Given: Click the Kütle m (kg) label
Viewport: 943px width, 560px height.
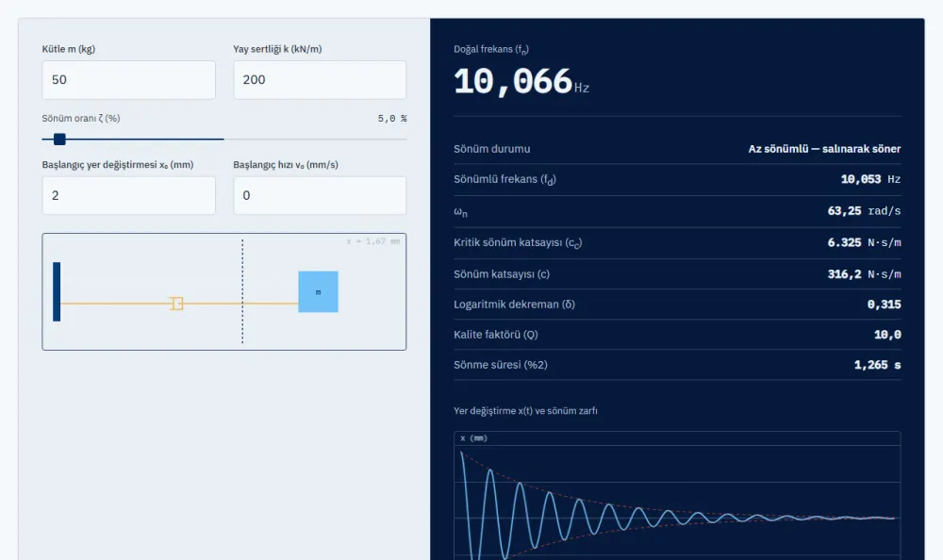Looking at the screenshot, I should pyautogui.click(x=69, y=49).
